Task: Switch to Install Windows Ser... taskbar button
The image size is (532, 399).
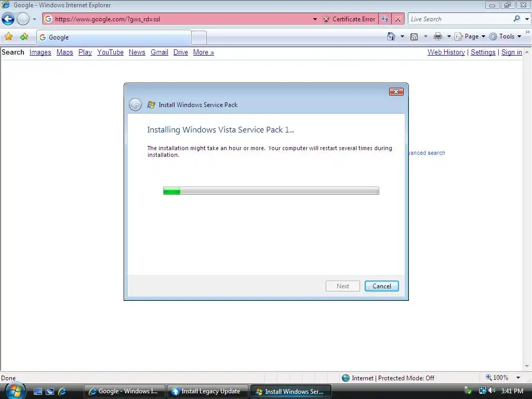Action: 290,391
